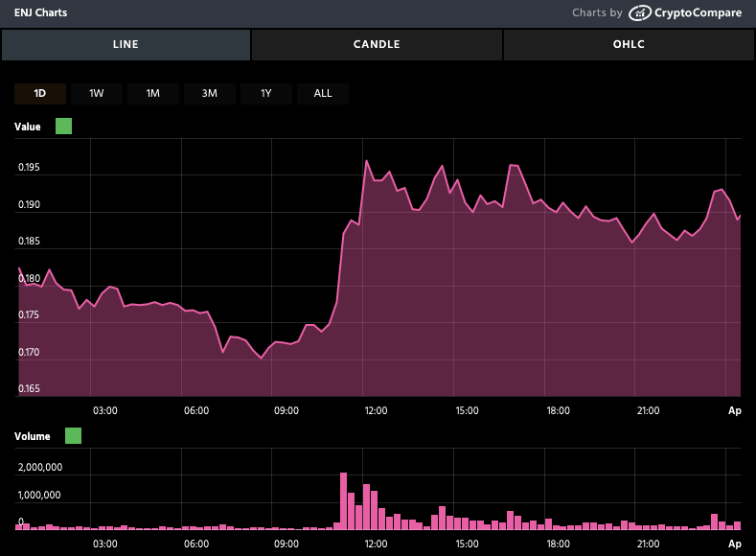Display ALL historical data
756x556 pixels.
click(323, 93)
